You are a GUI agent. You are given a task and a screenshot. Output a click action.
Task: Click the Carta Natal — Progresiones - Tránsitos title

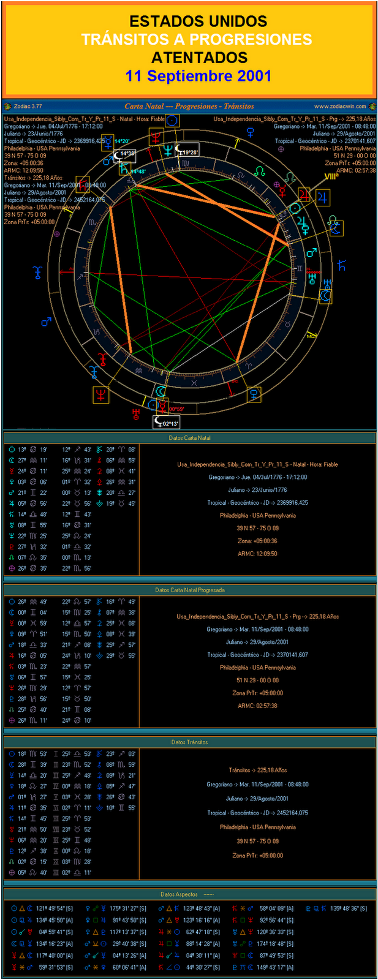[x=189, y=106]
